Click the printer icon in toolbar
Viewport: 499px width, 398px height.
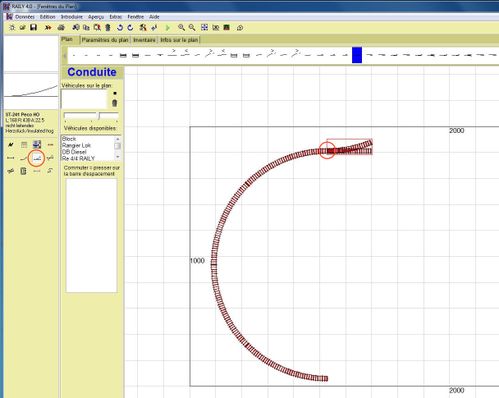[x=61, y=27]
